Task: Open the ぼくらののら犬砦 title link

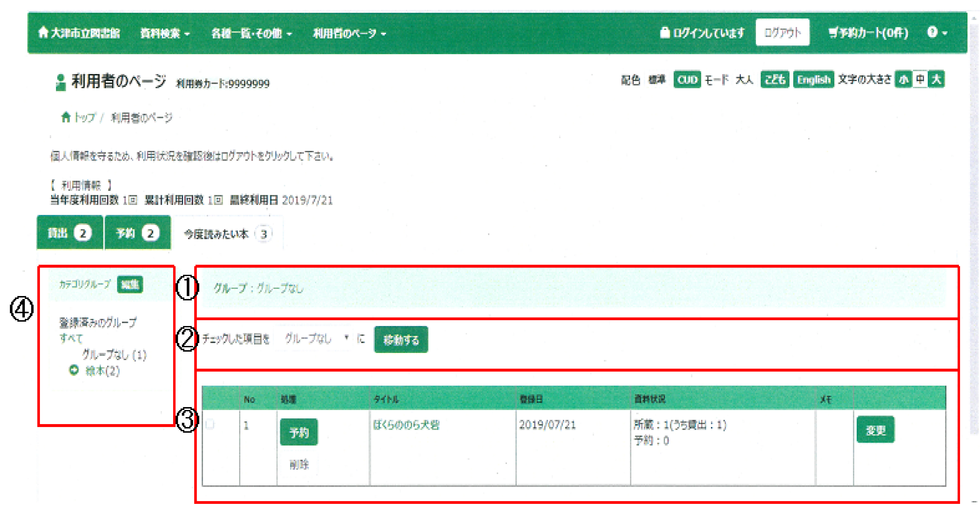Action: (x=406, y=425)
